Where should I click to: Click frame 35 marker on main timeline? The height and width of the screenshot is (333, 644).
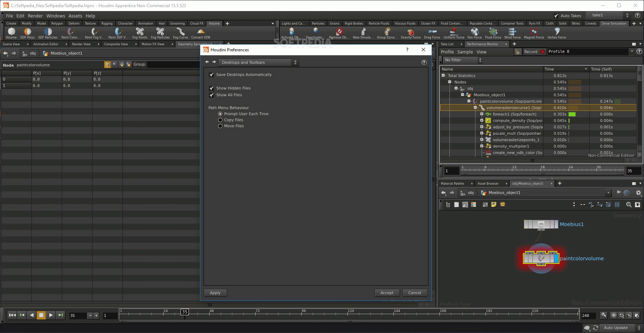click(185, 312)
